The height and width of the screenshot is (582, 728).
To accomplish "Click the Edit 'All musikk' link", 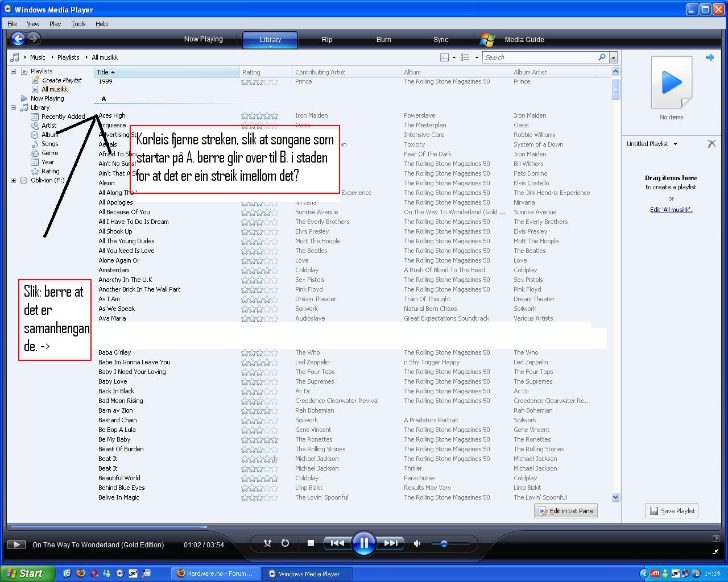I will tap(671, 210).
